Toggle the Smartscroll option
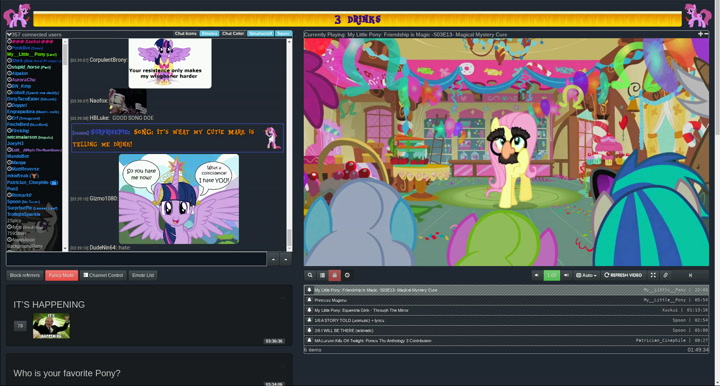Viewport: 720px width, 386px height. tap(261, 34)
